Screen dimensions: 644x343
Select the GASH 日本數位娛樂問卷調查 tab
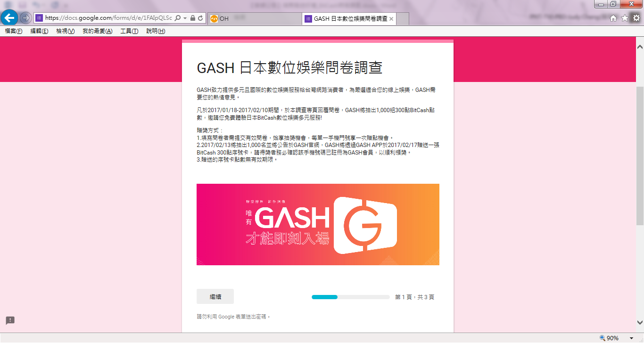[349, 19]
